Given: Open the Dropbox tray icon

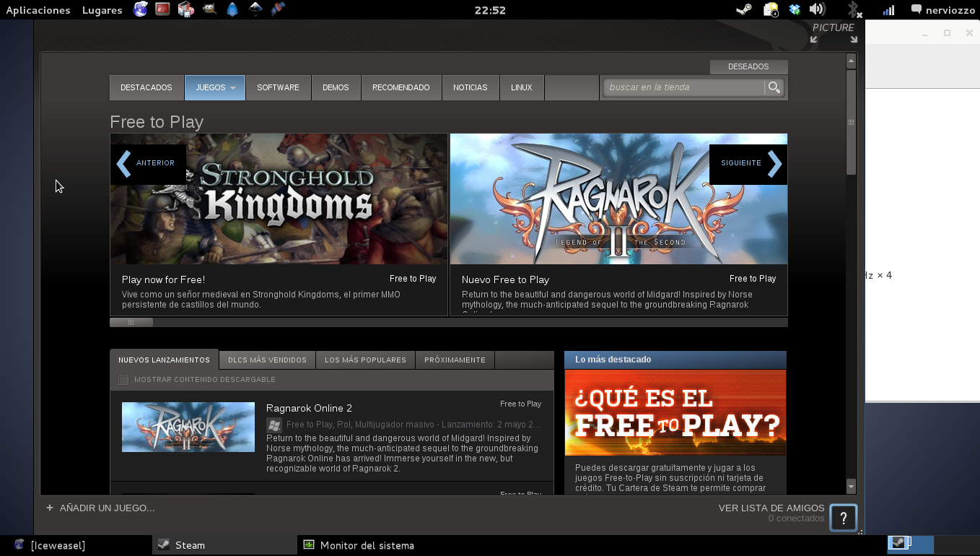Looking at the screenshot, I should click(795, 9).
